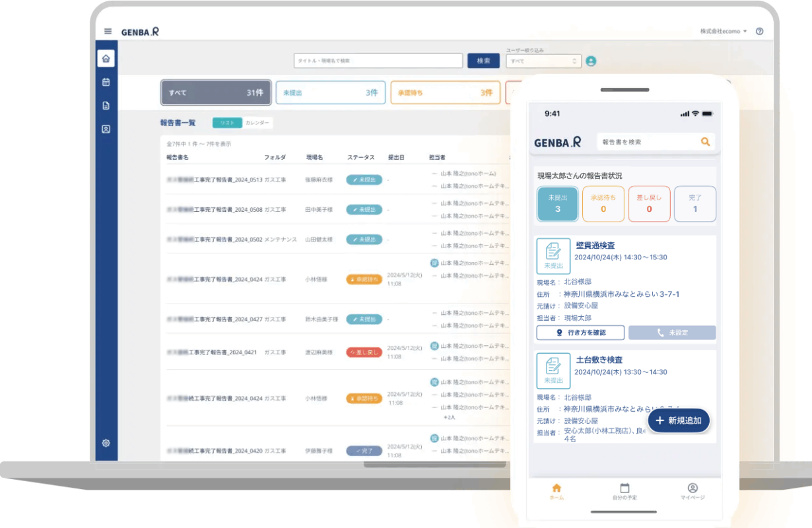The image size is (812, 528).
Task: Open the calendar icon in left sidebar
Action: point(106,82)
